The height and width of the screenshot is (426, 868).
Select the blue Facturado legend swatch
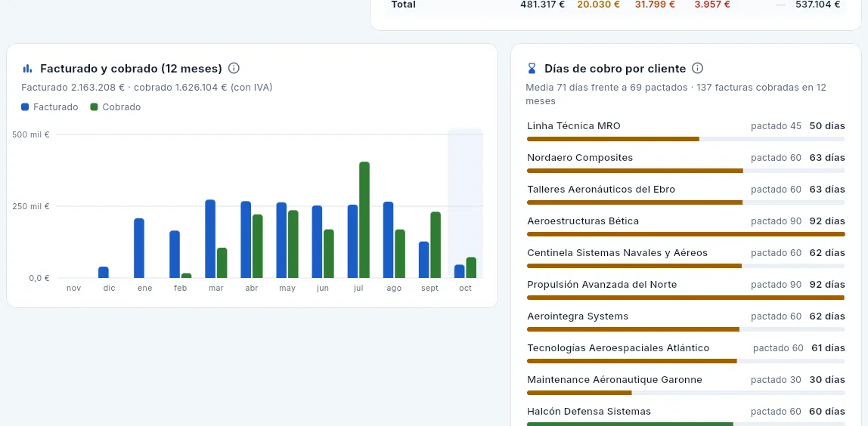25,106
